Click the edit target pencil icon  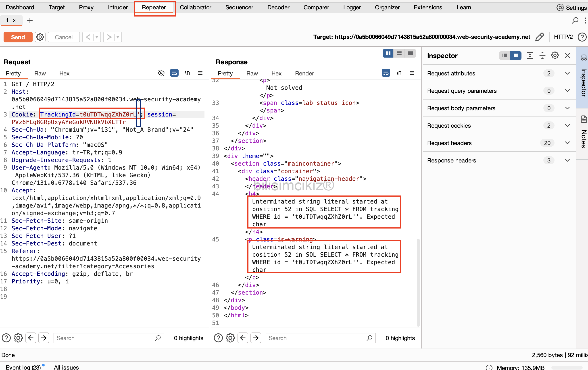(x=539, y=37)
